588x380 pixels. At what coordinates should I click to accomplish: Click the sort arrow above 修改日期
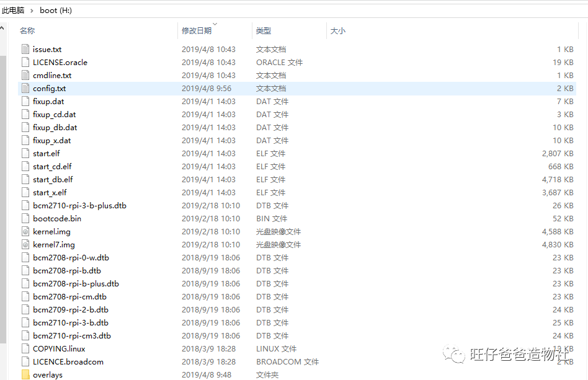(215, 24)
